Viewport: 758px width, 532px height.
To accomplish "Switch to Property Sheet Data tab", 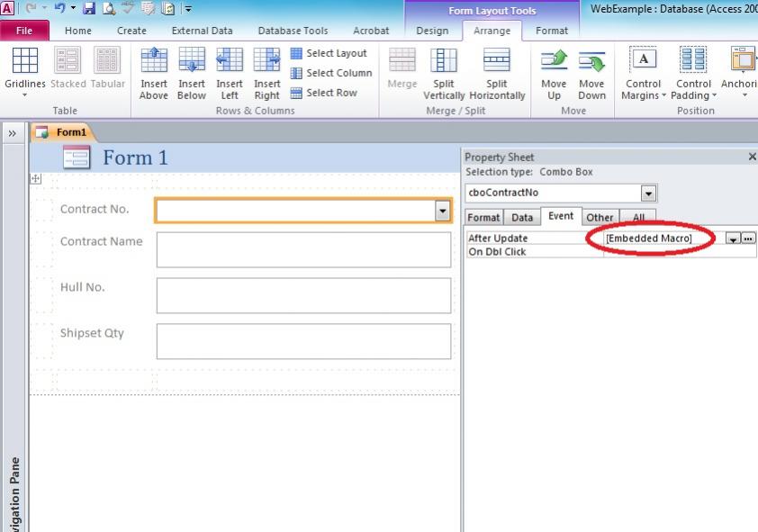I will [522, 218].
